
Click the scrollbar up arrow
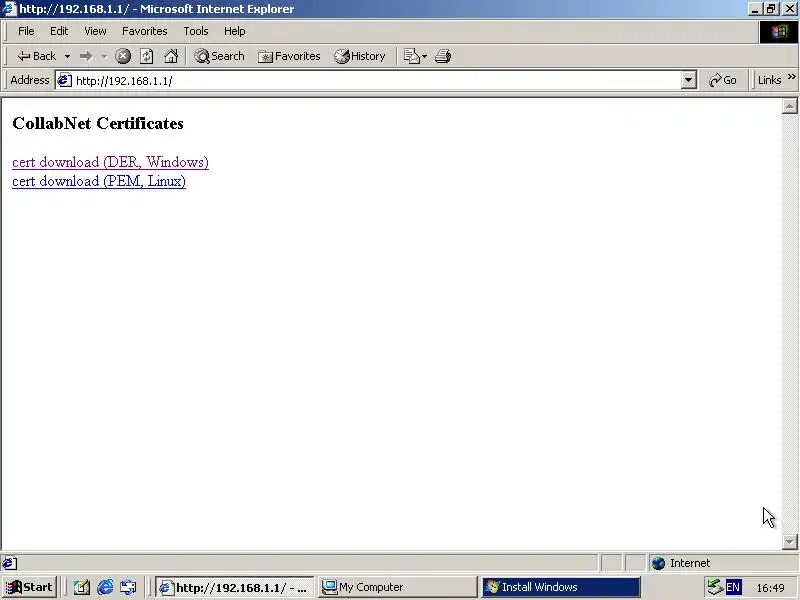point(789,106)
